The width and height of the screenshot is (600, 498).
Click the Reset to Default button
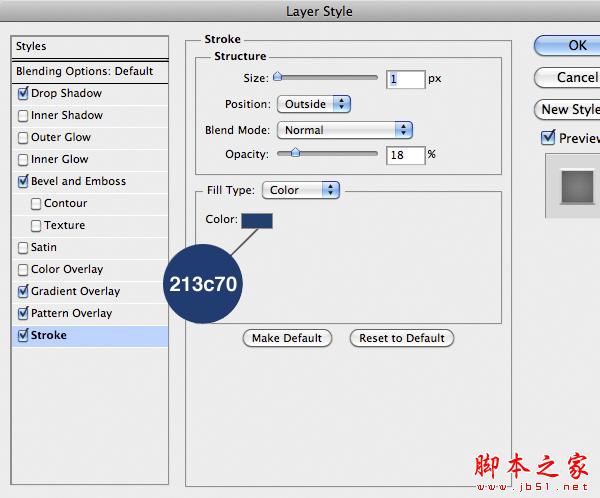coord(402,338)
